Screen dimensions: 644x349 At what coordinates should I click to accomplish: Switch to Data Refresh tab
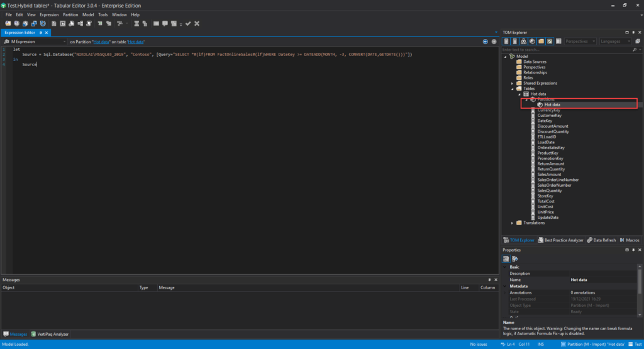(601, 240)
